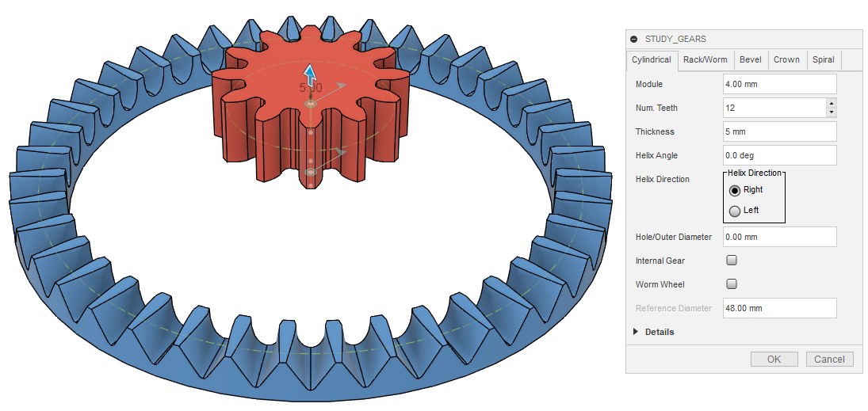Screen dimensions: 868x411
Task: Select Right helix direction
Action: pos(735,190)
